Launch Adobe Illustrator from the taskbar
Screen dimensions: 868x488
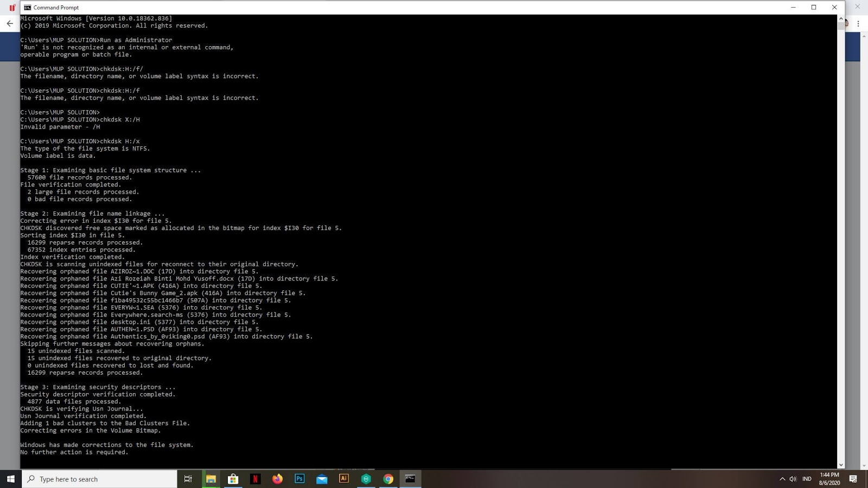click(x=343, y=479)
